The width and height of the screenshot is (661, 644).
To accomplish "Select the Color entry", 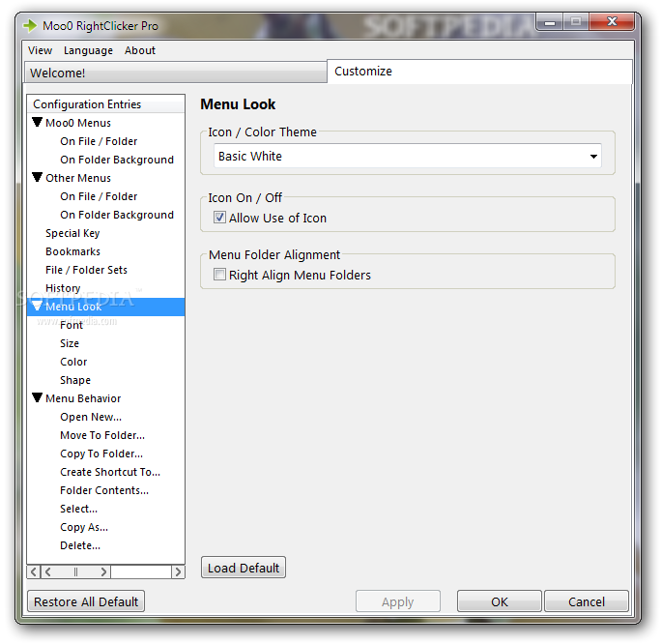I will click(73, 362).
